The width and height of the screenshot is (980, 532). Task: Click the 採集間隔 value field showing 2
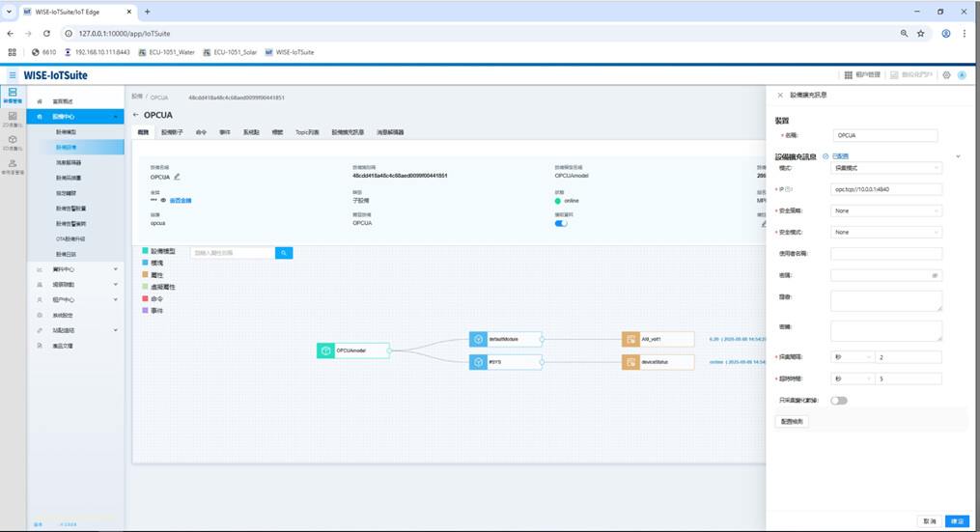tap(909, 357)
